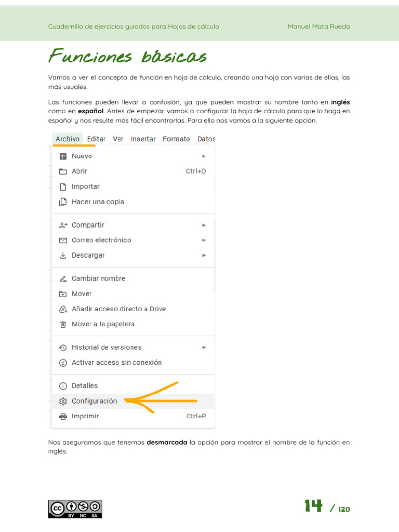Screen dimensions: 399x532
Task: Click the printer icon beside Imprimir
Action: 63,416
